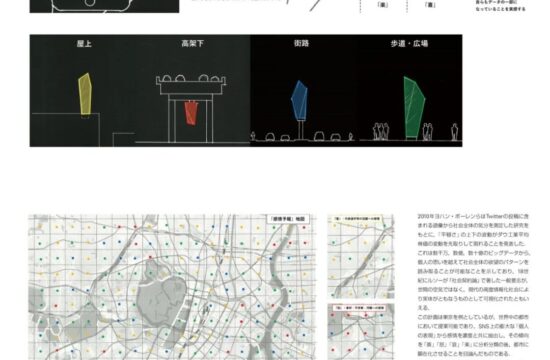Click the 高架下 heading label

[x=193, y=44]
